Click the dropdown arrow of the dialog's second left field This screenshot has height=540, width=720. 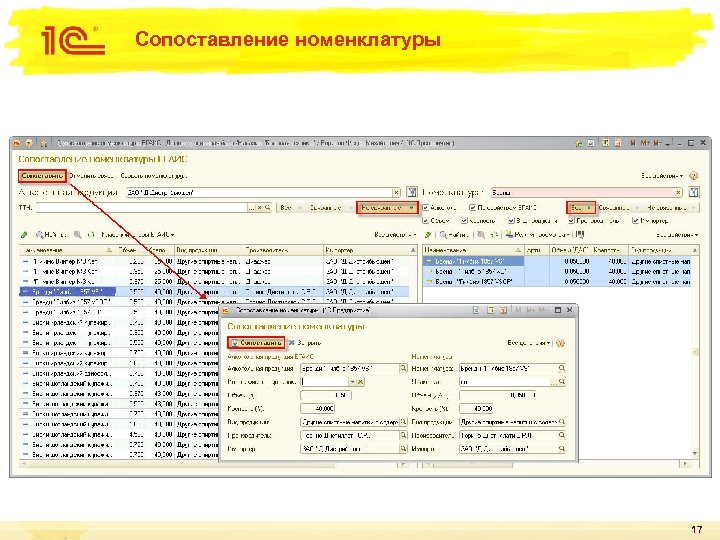click(x=352, y=382)
